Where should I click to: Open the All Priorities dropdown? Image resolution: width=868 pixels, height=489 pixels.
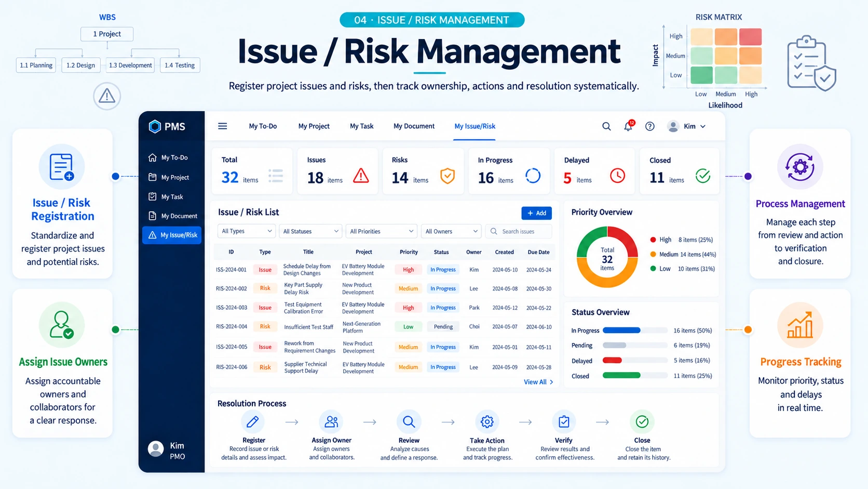[x=382, y=231]
